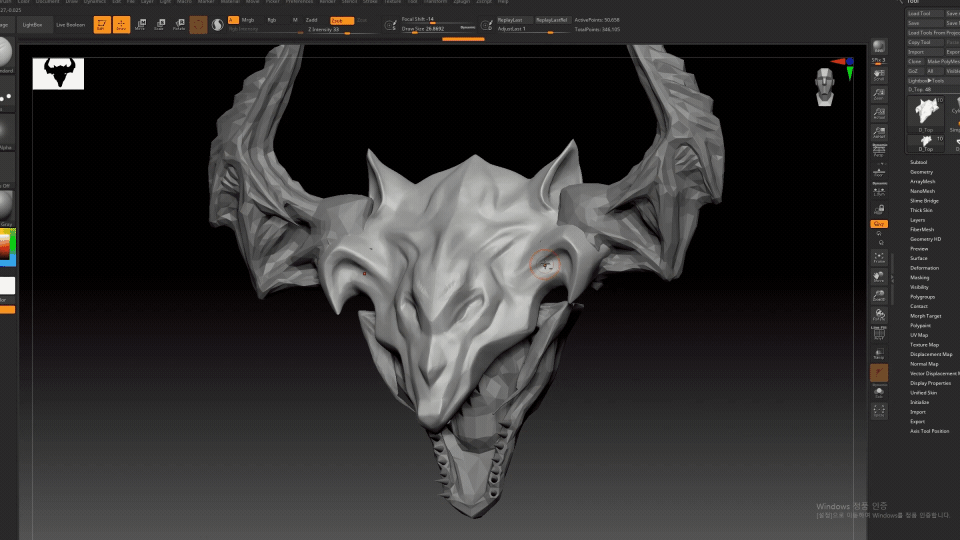This screenshot has width=960, height=540.
Task: Toggle the Zsub button
Action: 341,20
